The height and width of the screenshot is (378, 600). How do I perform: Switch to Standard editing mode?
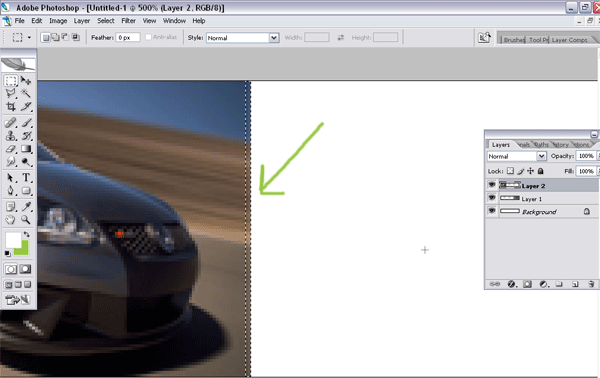tap(11, 269)
